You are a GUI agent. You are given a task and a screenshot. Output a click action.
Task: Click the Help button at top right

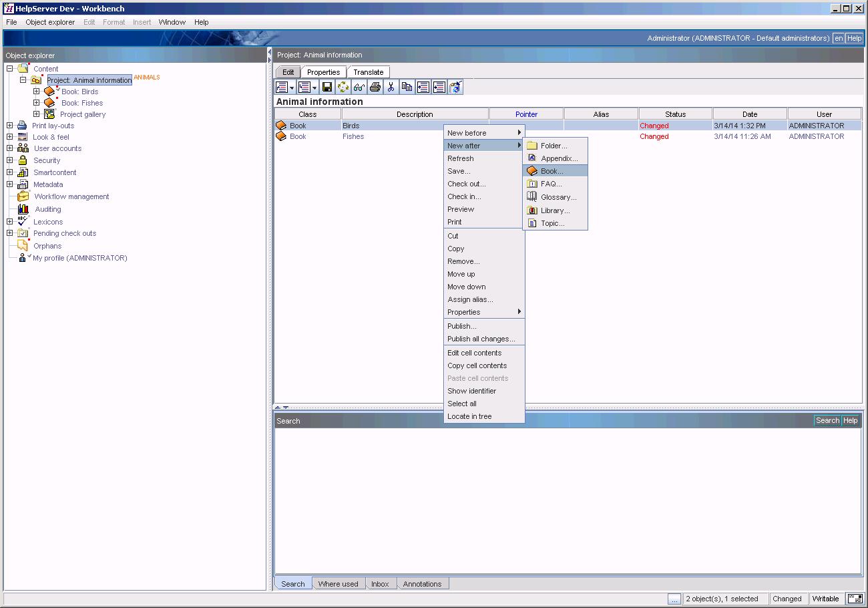tap(855, 38)
